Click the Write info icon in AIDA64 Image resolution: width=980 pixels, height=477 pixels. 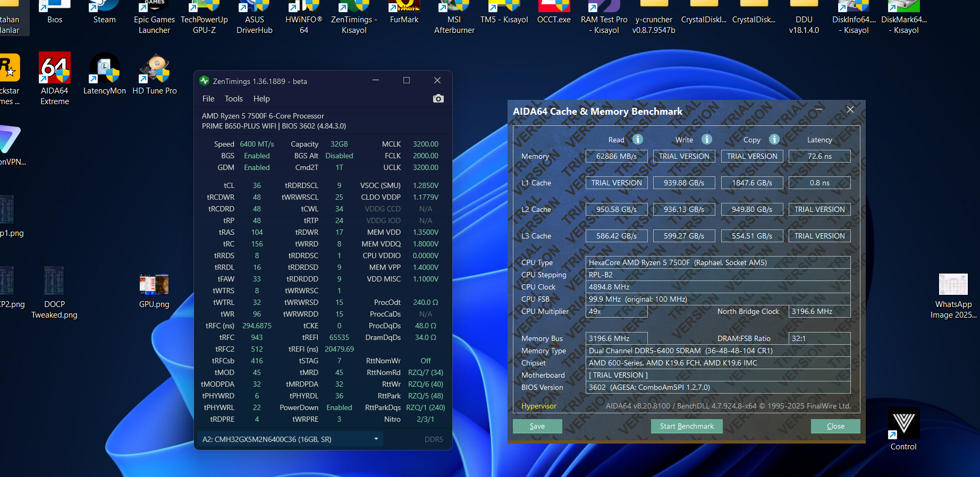coord(706,139)
